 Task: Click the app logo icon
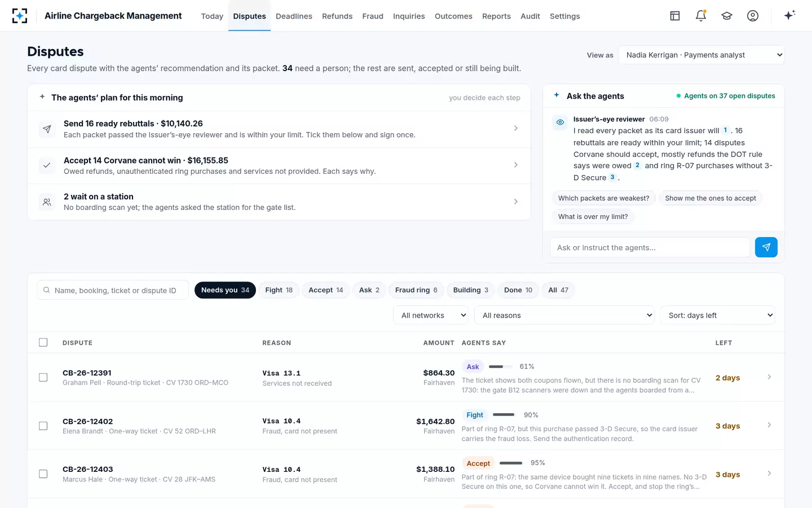20,16
